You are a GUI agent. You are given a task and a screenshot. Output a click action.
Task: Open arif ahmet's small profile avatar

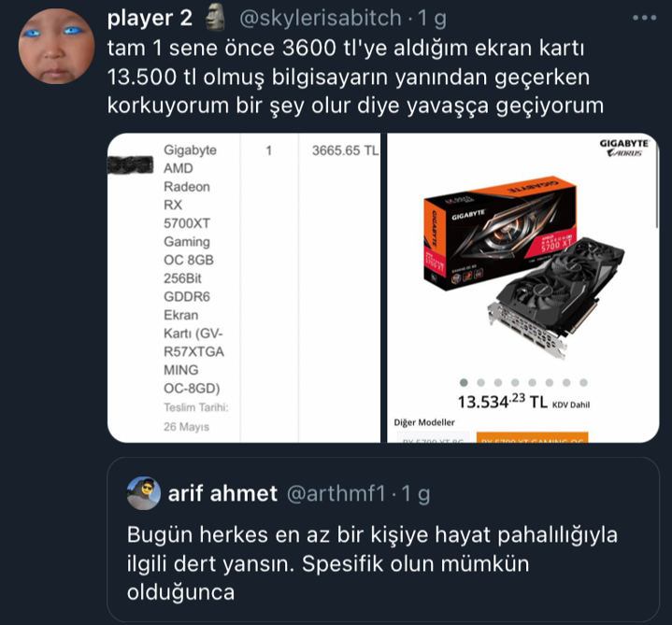point(144,493)
